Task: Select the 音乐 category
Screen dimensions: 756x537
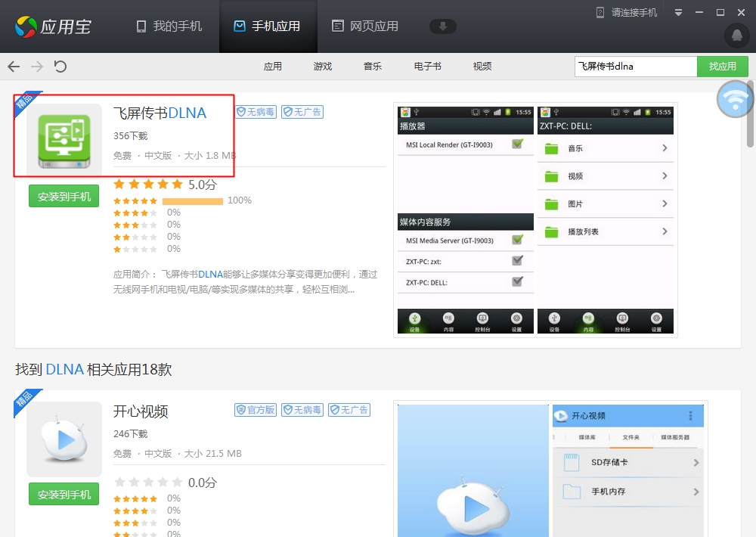Action: [x=372, y=66]
